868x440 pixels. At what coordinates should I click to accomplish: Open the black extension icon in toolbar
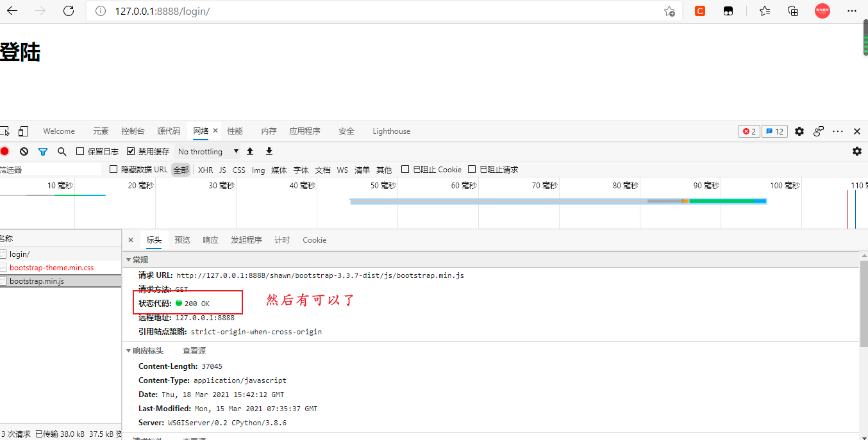click(728, 11)
